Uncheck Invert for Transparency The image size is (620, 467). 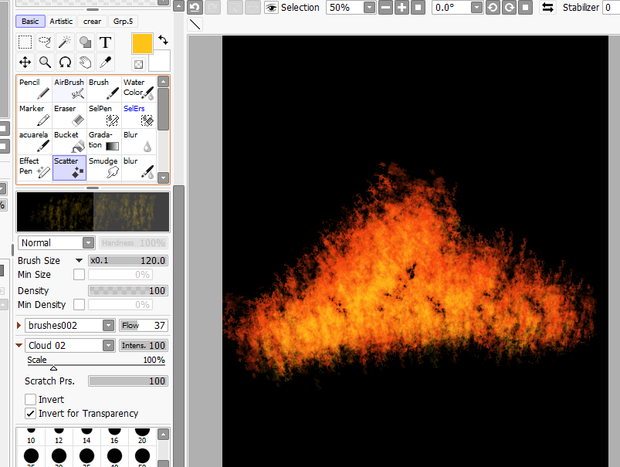click(x=30, y=413)
